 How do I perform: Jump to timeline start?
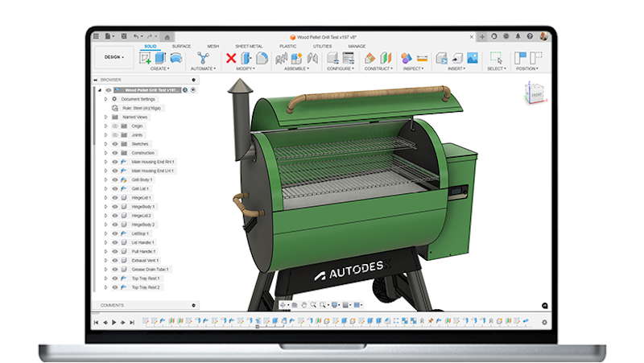pos(96,322)
